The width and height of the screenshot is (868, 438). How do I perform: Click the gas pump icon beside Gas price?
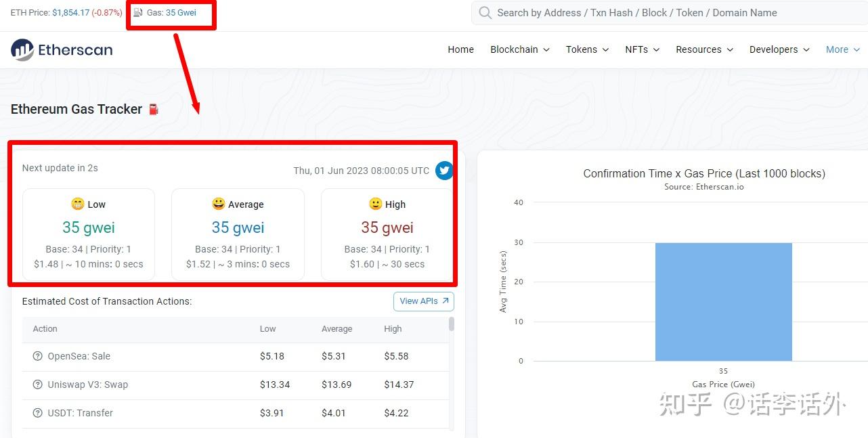tap(138, 13)
